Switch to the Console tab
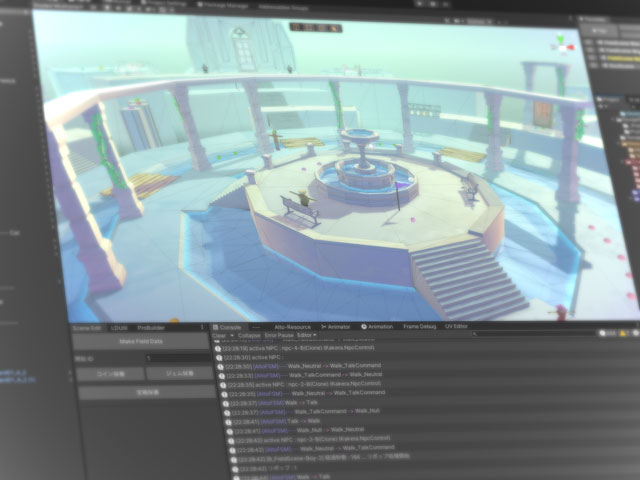The image size is (640, 480). click(x=230, y=327)
